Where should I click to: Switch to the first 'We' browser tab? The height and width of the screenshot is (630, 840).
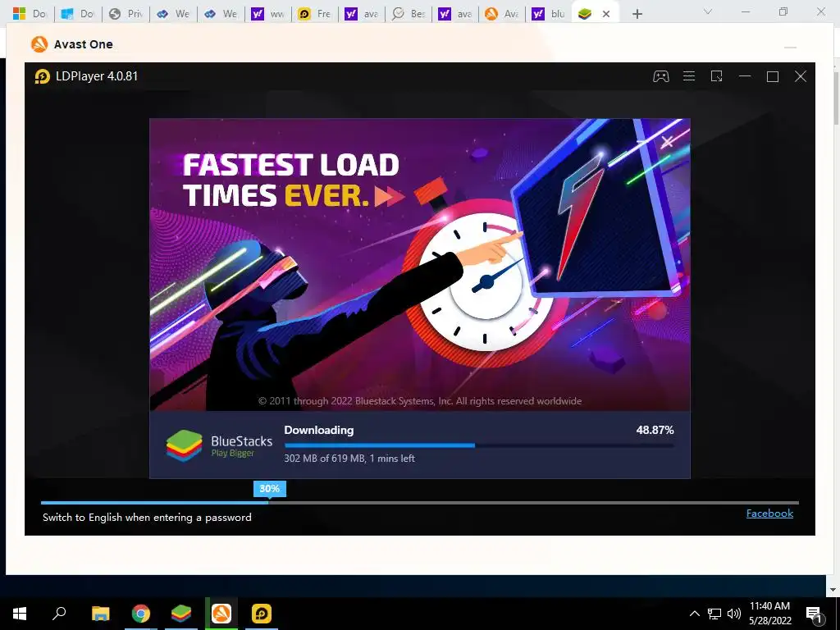click(173, 14)
